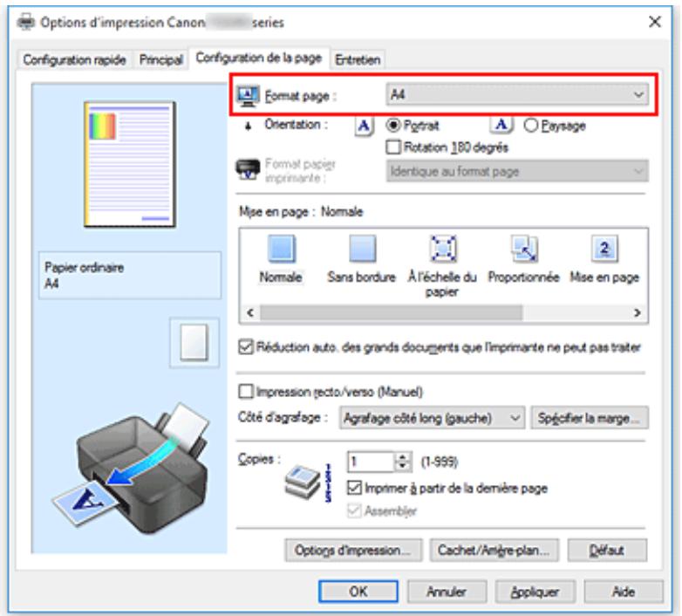Select the Mise en page layout icon
Screen dimensions: 682x616
604,249
